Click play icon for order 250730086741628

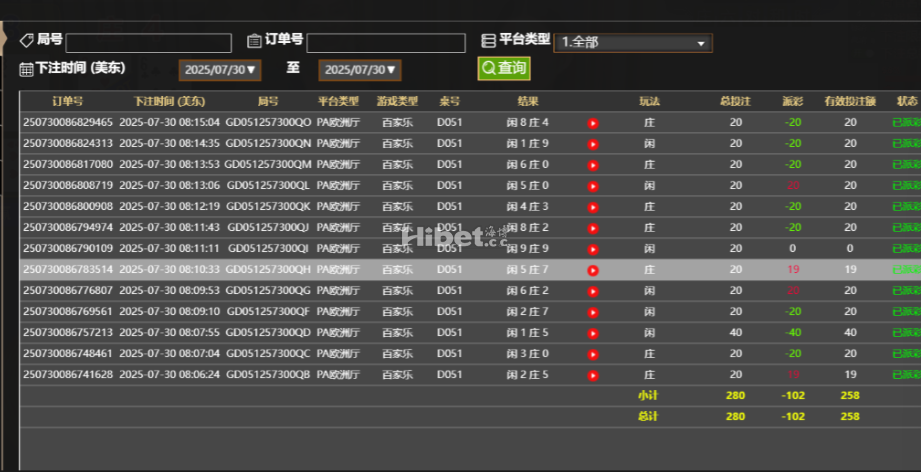[x=592, y=375]
